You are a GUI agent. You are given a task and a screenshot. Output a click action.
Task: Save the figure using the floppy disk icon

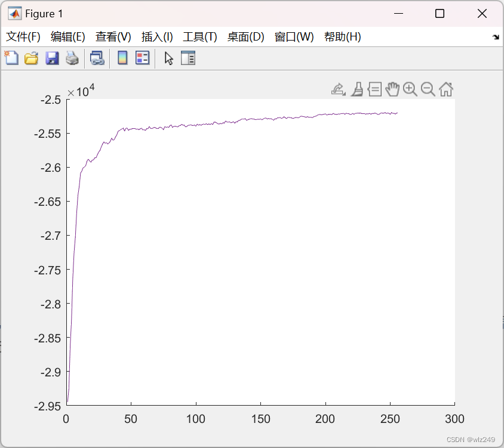point(52,58)
